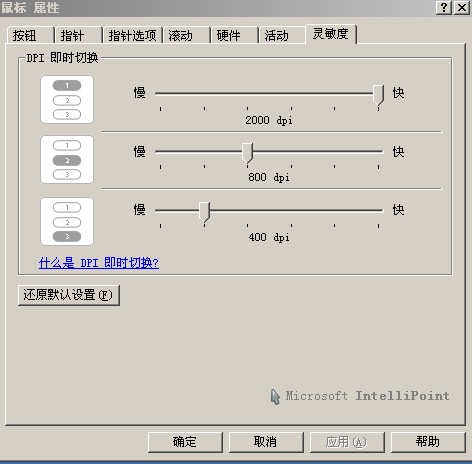
Task: Select the 活动 tab
Action: tap(283, 35)
